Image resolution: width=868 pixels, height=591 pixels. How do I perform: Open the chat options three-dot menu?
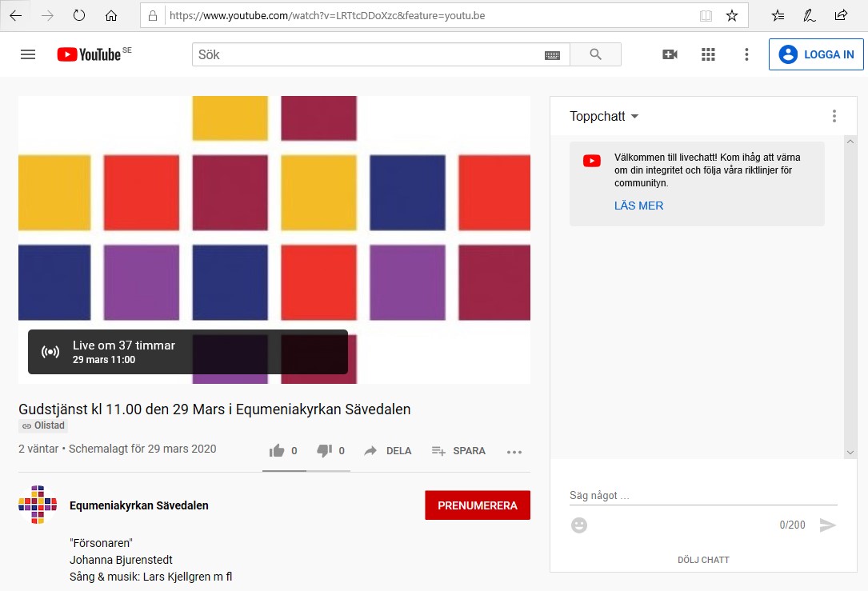(x=834, y=116)
